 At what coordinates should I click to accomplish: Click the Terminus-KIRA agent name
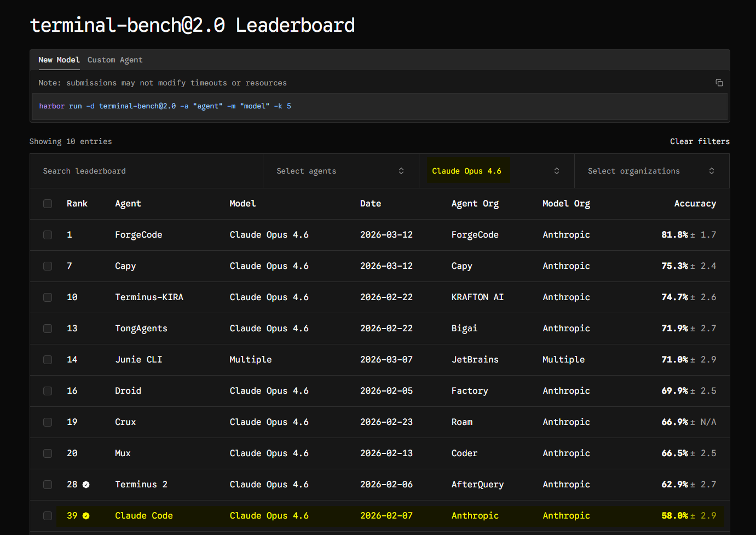pyautogui.click(x=149, y=297)
